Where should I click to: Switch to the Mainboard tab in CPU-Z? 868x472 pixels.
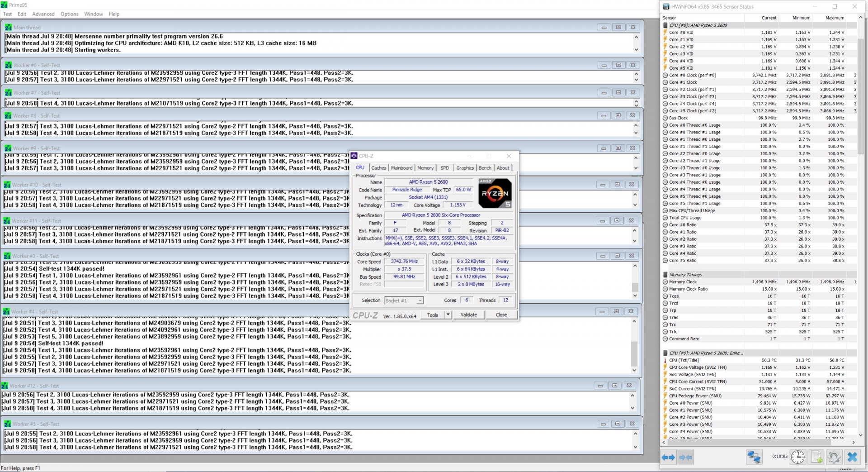pos(402,168)
